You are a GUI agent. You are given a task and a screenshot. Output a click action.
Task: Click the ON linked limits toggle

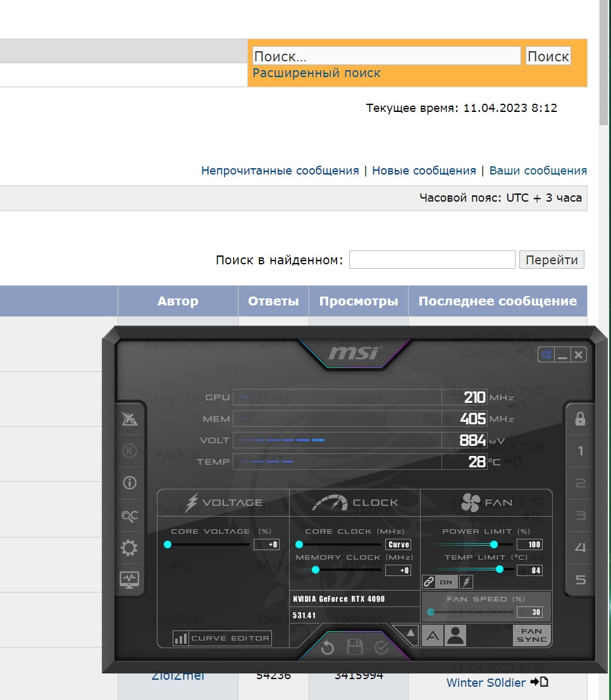point(446,582)
